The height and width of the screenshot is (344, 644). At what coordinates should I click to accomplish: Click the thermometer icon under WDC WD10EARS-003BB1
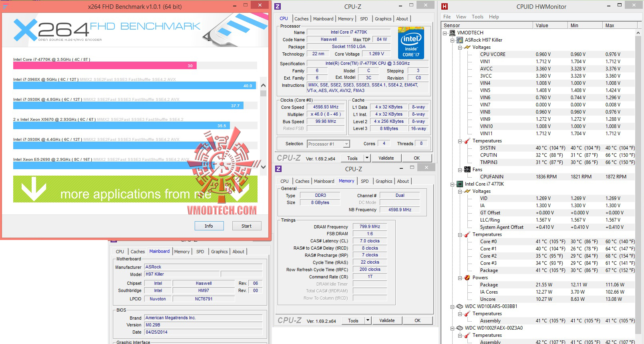click(x=467, y=314)
